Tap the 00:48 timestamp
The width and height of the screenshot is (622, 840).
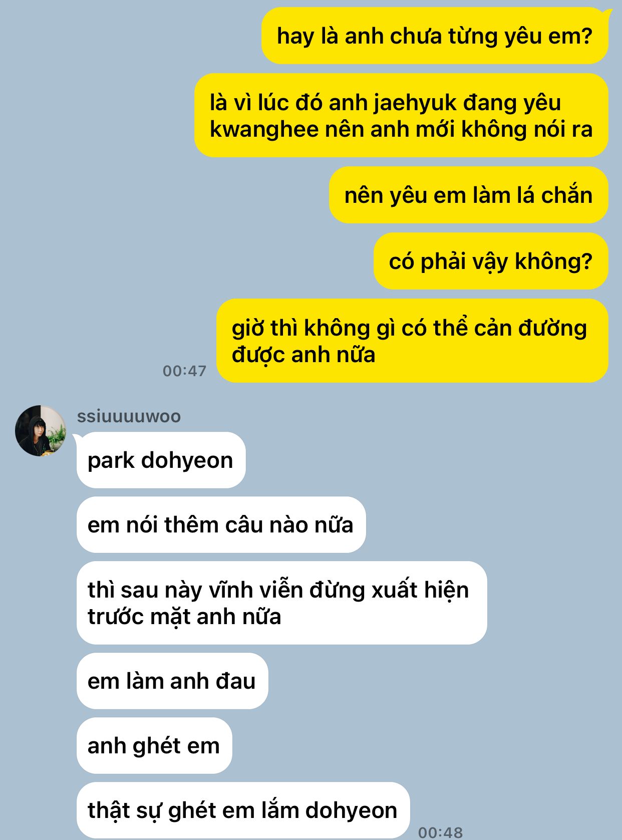click(x=440, y=832)
